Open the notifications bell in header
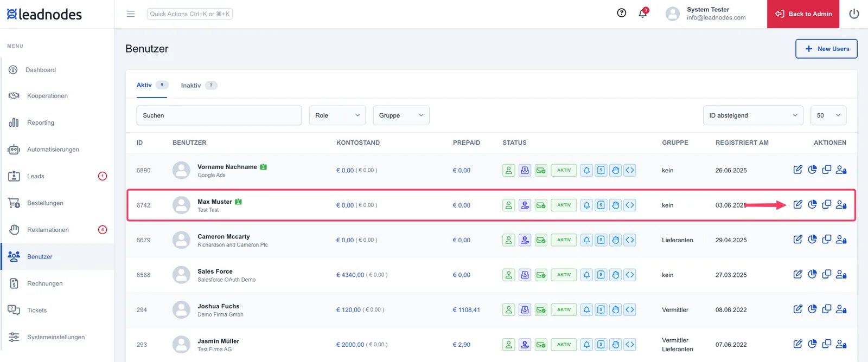The height and width of the screenshot is (362, 868). point(643,14)
